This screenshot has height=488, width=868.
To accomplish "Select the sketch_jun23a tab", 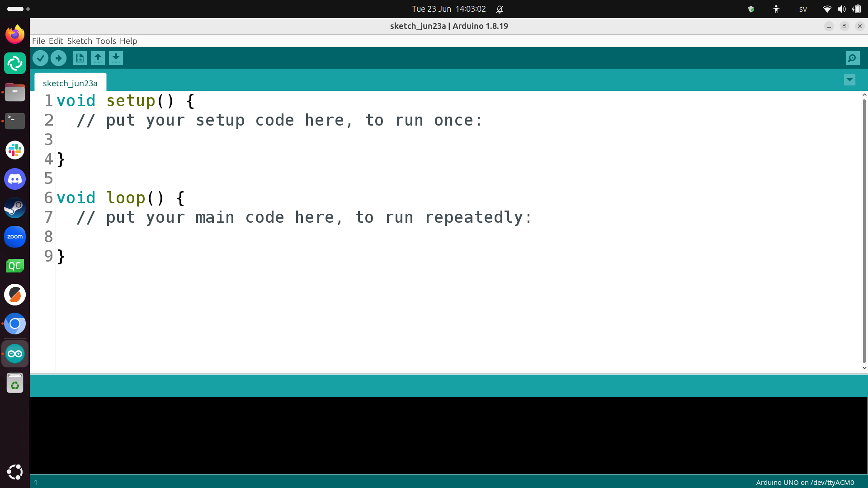I will [x=70, y=83].
